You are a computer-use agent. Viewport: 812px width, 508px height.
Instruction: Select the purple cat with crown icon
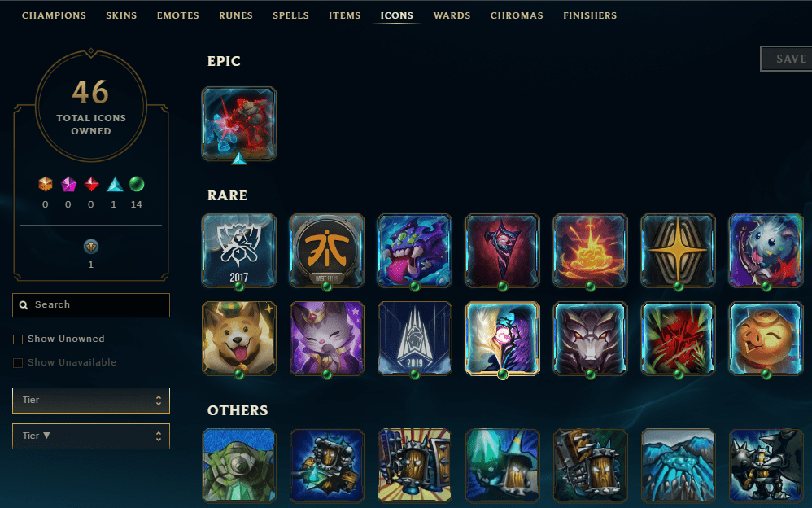[327, 339]
